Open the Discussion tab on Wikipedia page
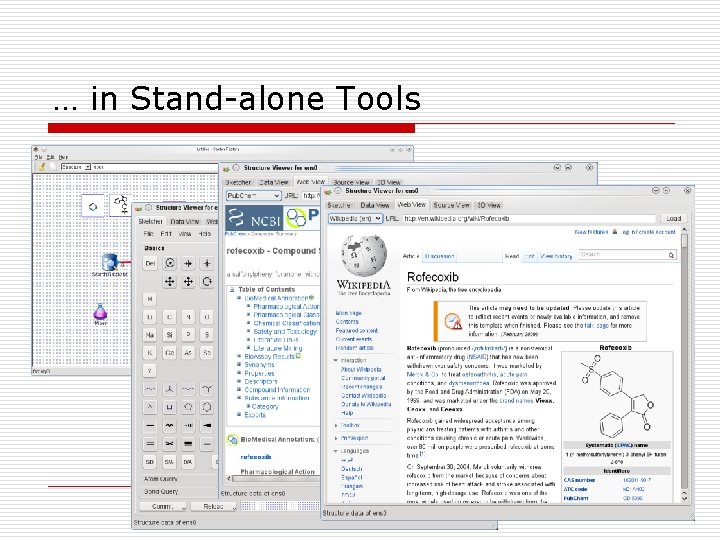 tap(439, 256)
